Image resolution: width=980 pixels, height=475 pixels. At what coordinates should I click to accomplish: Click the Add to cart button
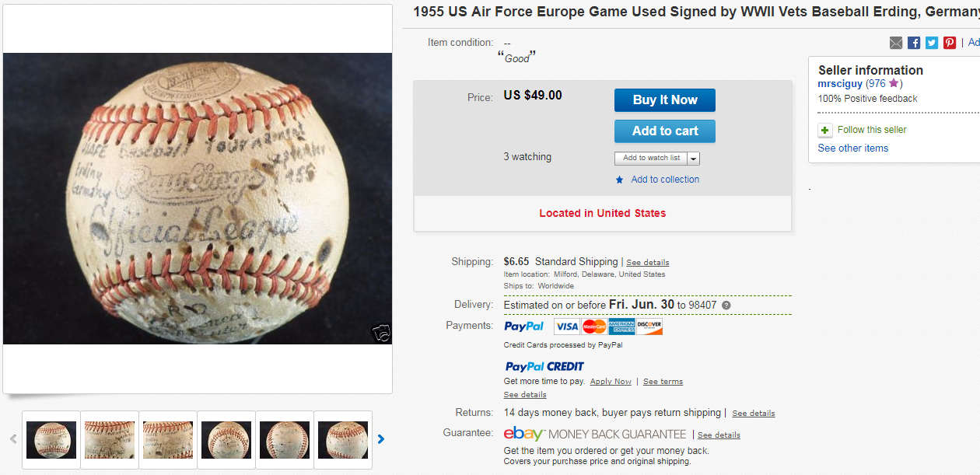[665, 131]
